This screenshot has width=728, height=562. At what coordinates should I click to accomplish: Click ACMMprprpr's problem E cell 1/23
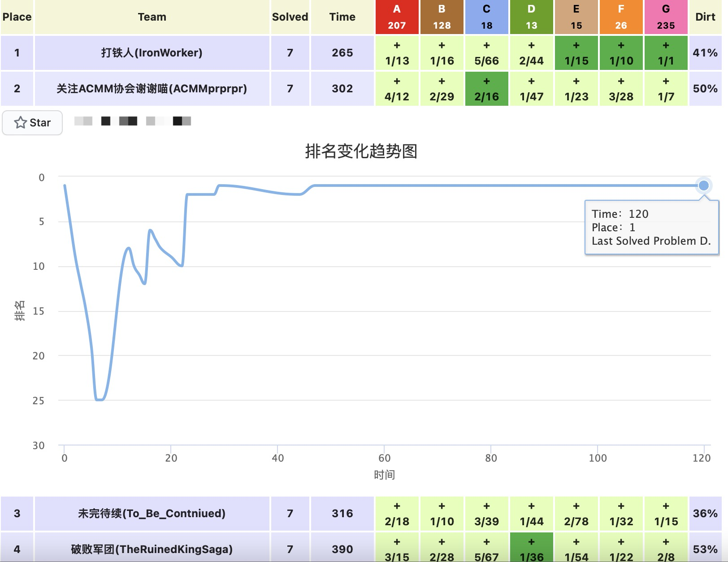(x=576, y=89)
